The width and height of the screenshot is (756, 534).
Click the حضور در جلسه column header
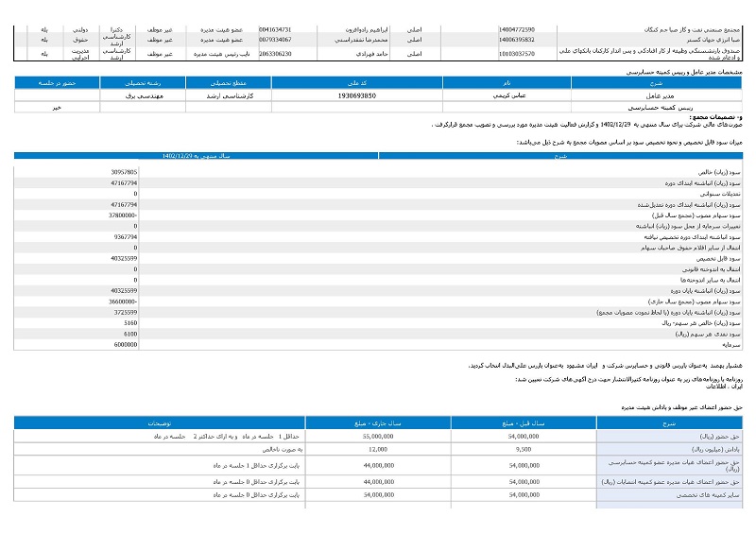pyautogui.click(x=57, y=83)
